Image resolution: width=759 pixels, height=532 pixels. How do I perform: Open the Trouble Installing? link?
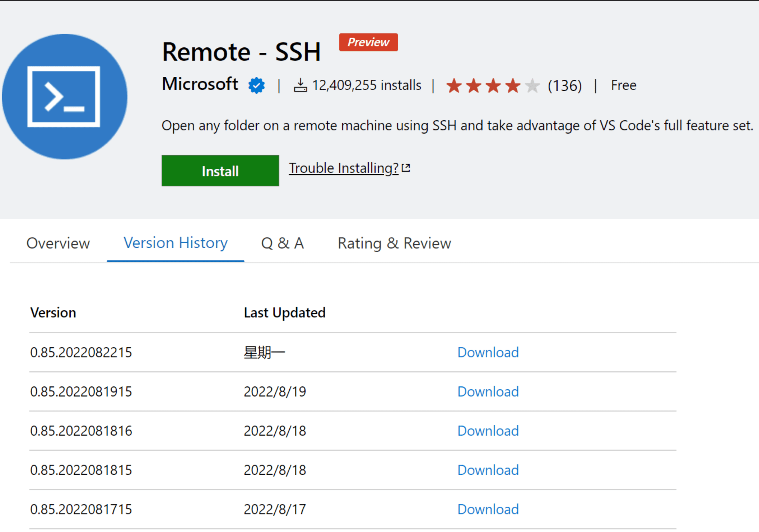[344, 168]
